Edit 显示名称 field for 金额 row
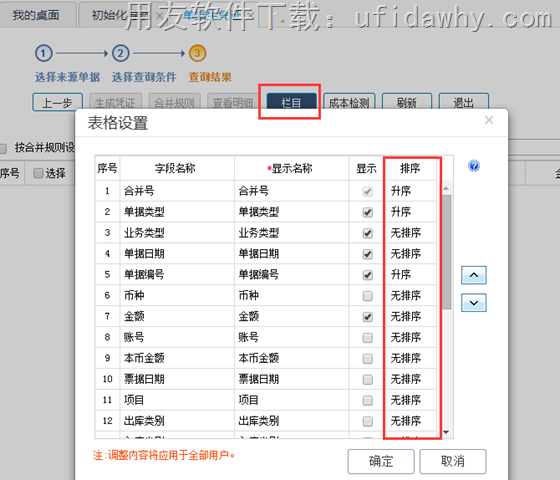 (291, 316)
